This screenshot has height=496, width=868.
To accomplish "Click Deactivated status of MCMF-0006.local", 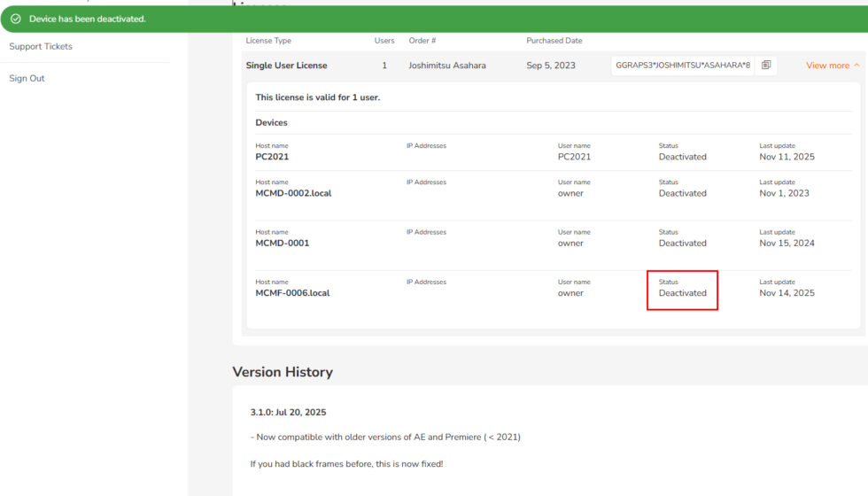I will [682, 293].
